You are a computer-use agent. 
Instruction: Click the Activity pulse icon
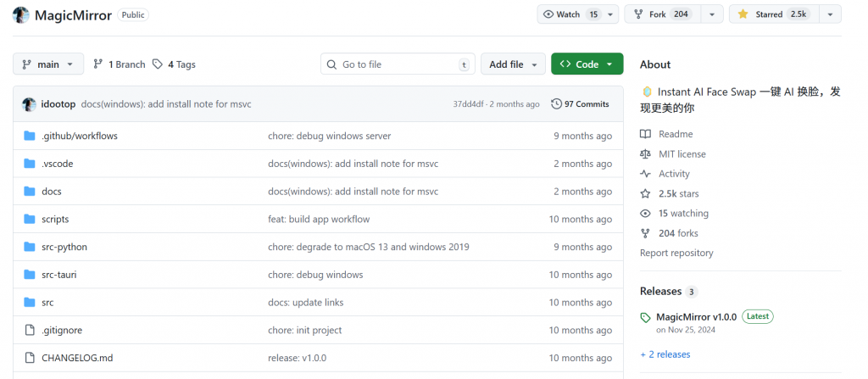pos(646,174)
